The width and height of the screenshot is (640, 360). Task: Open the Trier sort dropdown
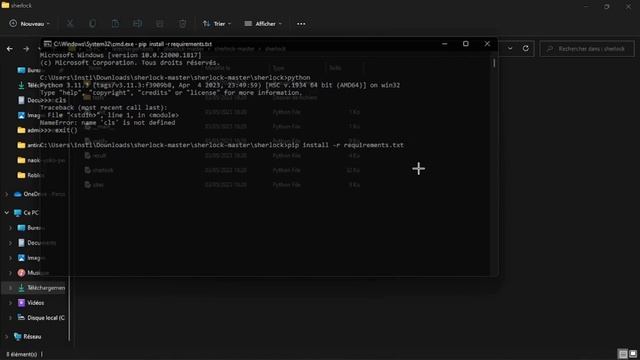(217, 24)
